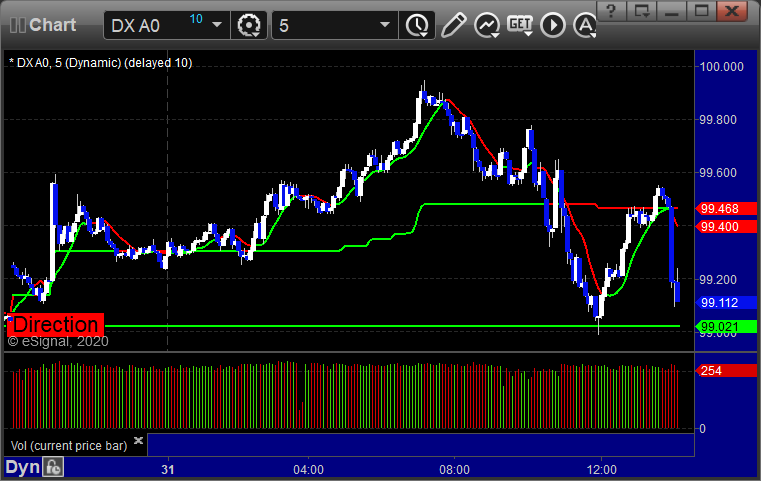Click the green 99.021 price marker
Screen dimensions: 761x481
pos(726,327)
